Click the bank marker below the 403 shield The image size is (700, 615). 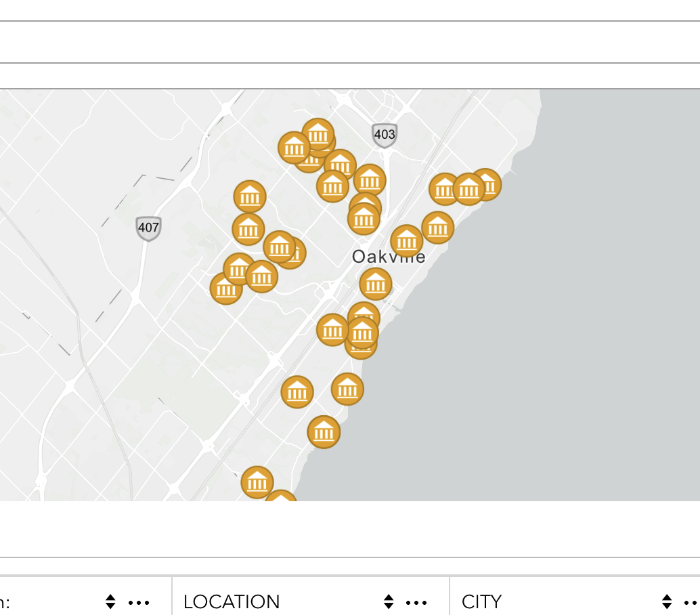point(369,180)
